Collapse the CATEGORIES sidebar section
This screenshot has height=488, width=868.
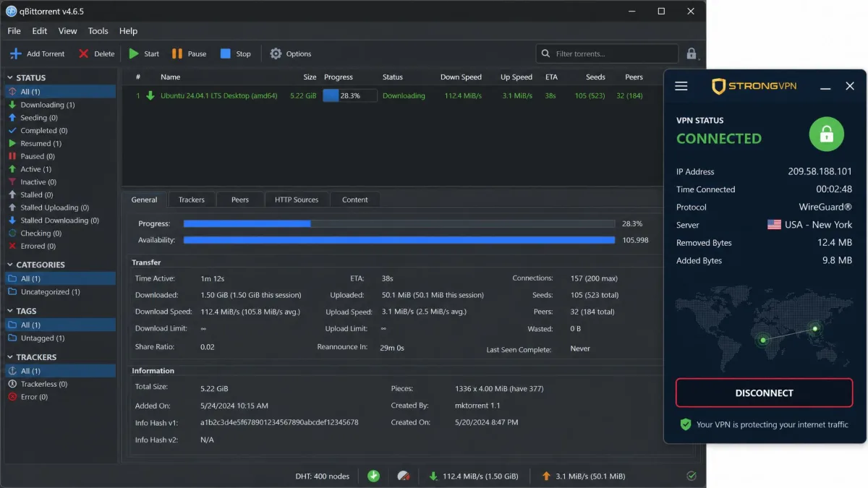coord(10,265)
